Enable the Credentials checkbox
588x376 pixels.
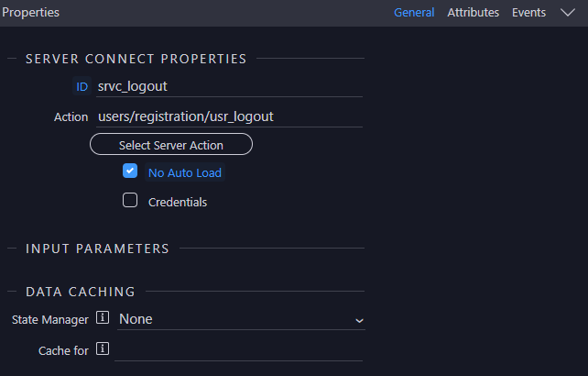click(130, 200)
